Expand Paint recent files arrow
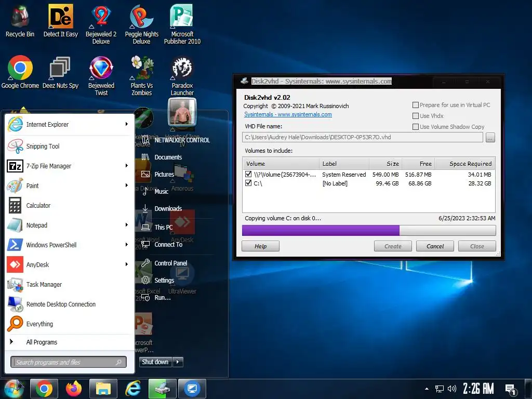Image resolution: width=532 pixels, height=399 pixels. (x=127, y=185)
